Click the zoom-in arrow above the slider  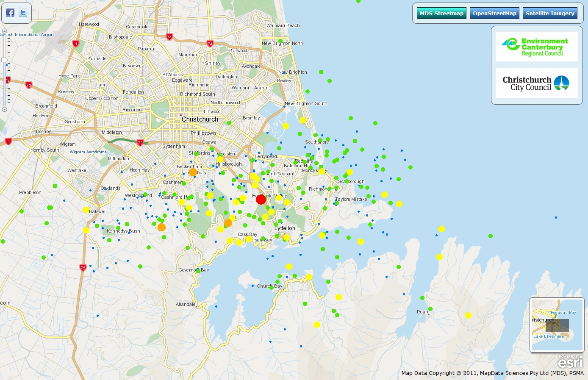point(5,31)
